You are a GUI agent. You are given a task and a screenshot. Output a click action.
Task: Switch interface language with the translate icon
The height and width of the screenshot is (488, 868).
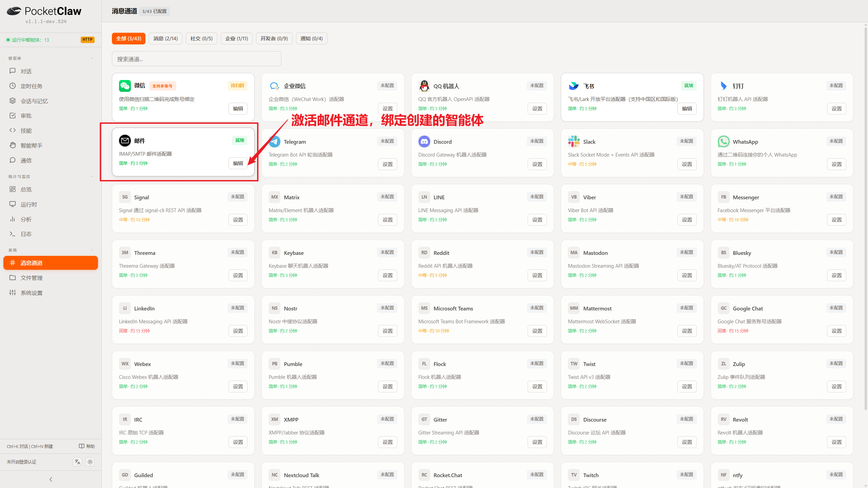(78, 462)
